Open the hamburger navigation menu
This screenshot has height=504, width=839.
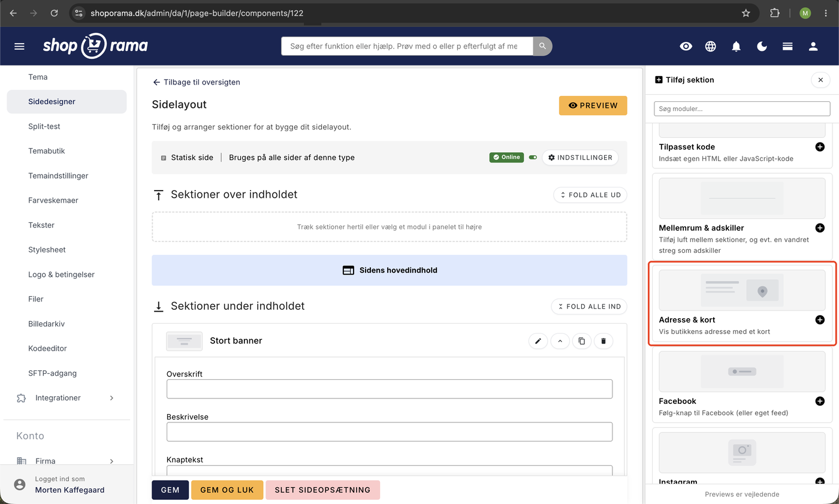coord(19,46)
